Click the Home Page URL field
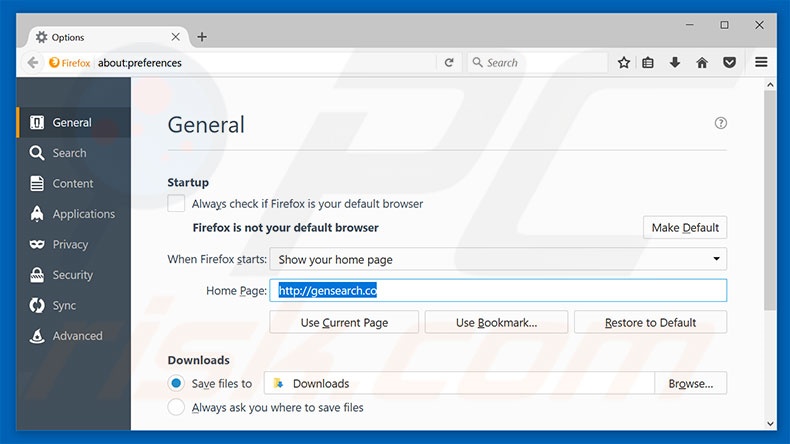This screenshot has height=444, width=790. click(498, 290)
